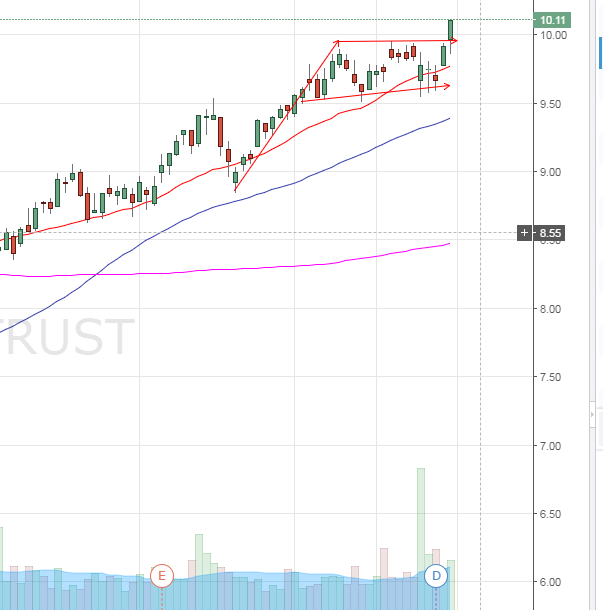Expand the right side panel handle
The width and height of the screenshot is (603, 610).
594,413
